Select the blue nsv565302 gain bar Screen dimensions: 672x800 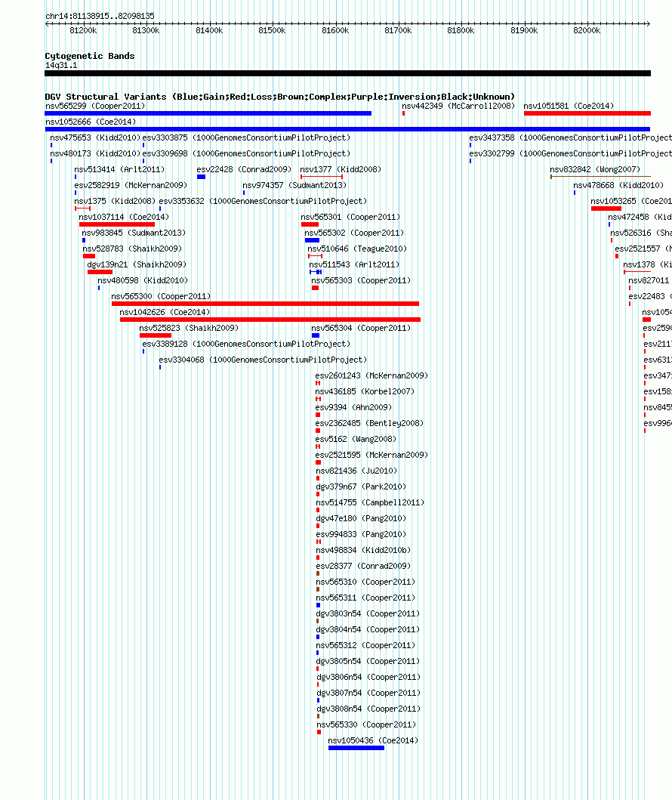(312, 240)
